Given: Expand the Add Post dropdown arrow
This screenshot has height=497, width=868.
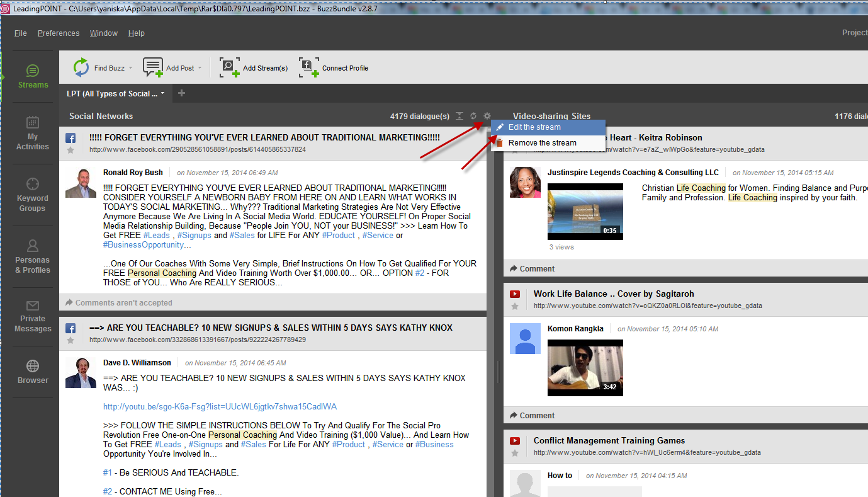Looking at the screenshot, I should point(200,68).
